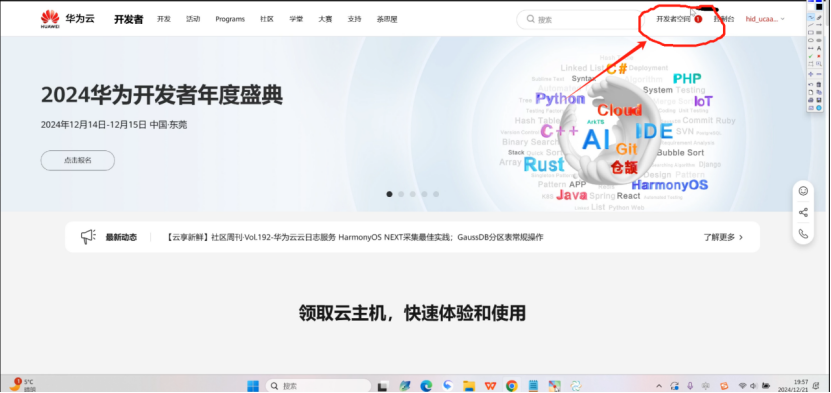The height and width of the screenshot is (393, 831).
Task: Open the Windows Start menu
Action: (x=253, y=386)
